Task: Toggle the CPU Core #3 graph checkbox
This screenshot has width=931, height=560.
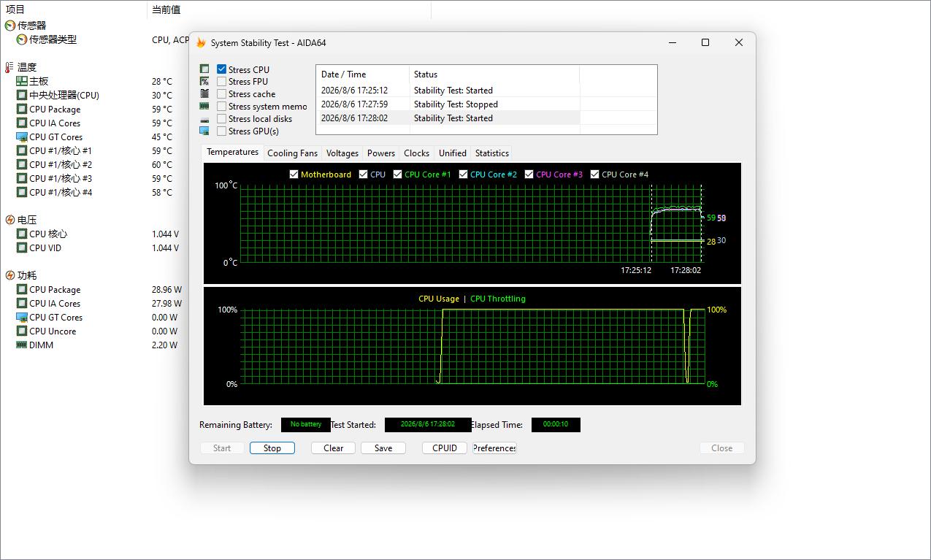Action: point(529,174)
